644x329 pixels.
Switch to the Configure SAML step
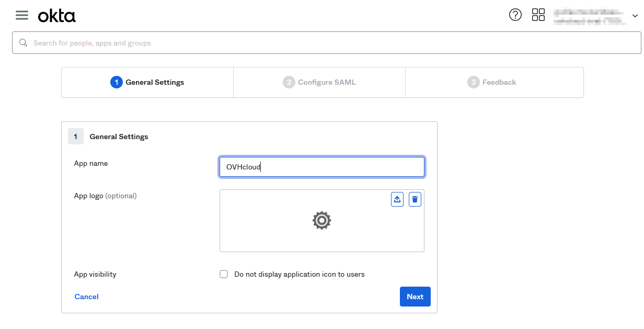click(319, 82)
